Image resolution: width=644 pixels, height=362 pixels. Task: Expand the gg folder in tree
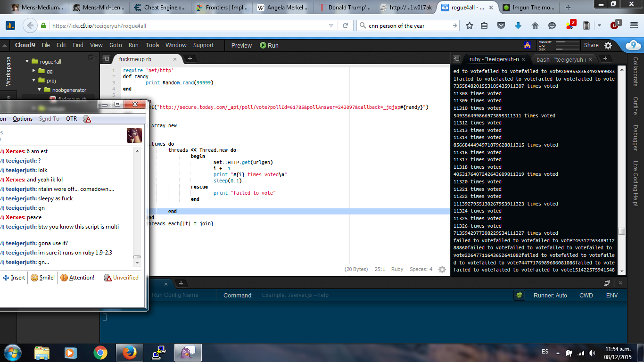(34, 71)
